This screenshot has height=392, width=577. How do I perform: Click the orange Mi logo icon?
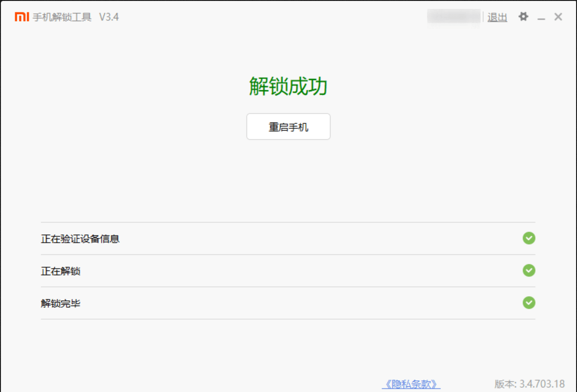22,17
